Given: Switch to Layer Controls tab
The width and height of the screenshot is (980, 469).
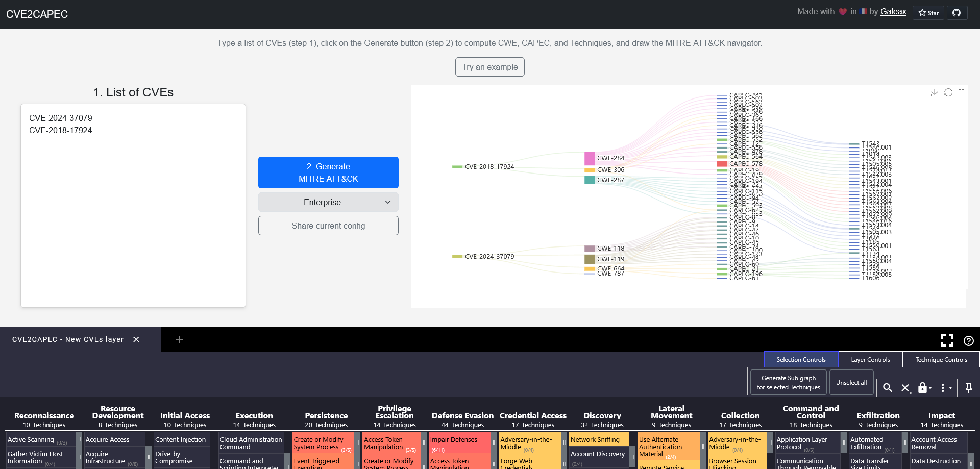Looking at the screenshot, I should (x=870, y=359).
